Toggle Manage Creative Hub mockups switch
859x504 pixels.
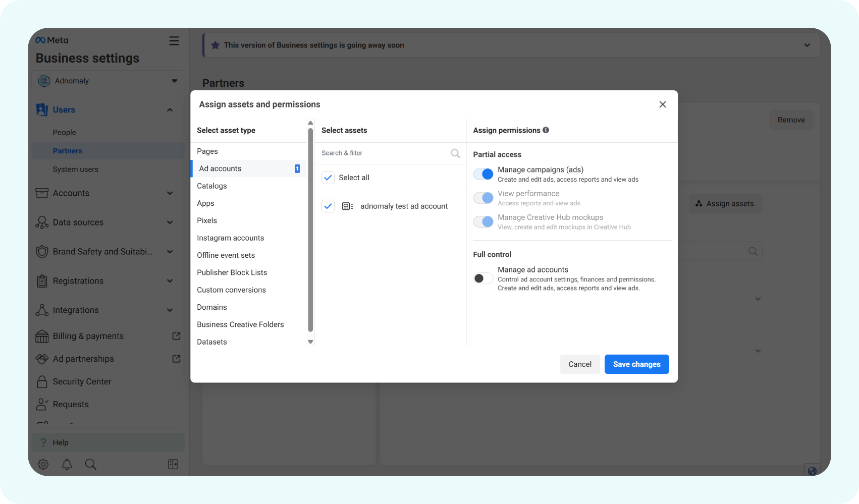483,221
